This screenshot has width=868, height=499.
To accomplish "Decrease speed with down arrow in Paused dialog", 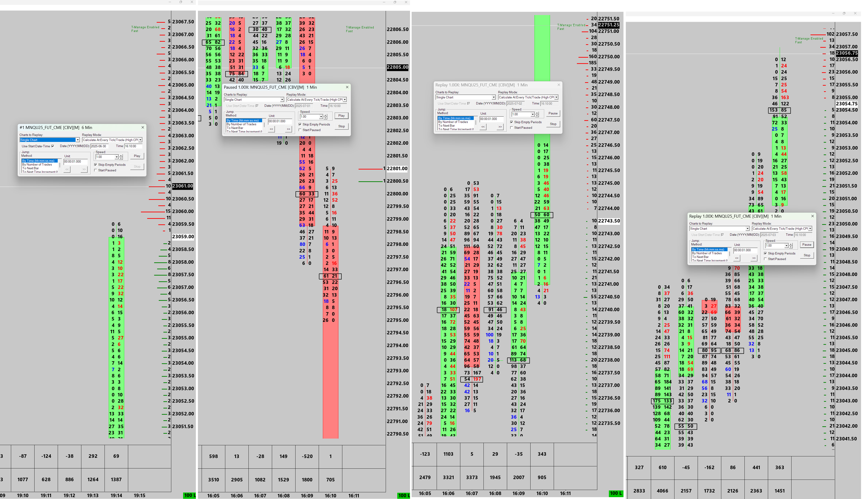I will point(325,118).
